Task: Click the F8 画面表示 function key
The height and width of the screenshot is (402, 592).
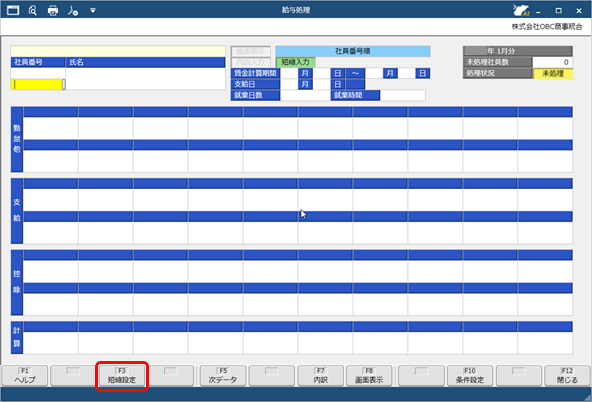Action: pos(369,376)
